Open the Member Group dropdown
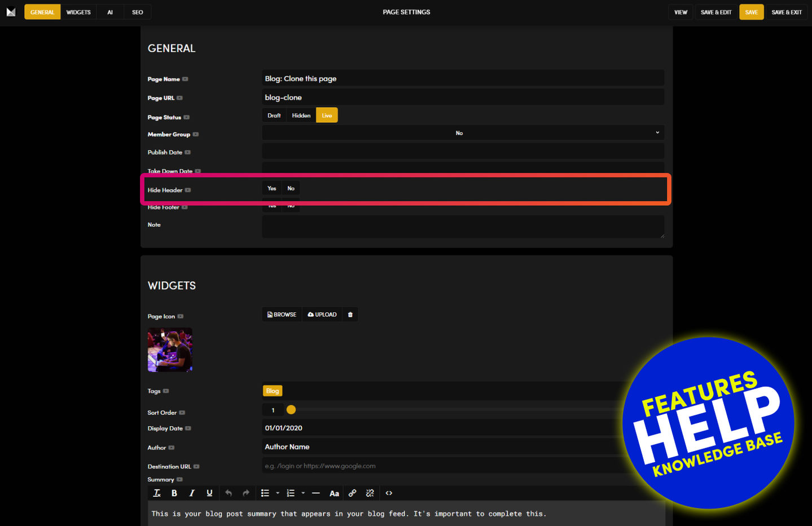The image size is (812, 526). click(x=463, y=133)
